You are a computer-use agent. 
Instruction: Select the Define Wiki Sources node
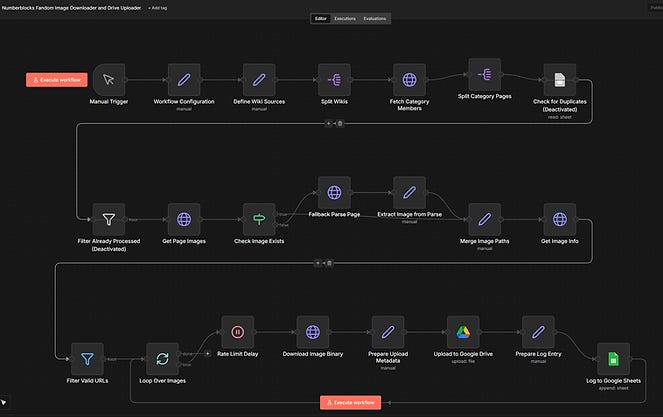pyautogui.click(x=259, y=80)
